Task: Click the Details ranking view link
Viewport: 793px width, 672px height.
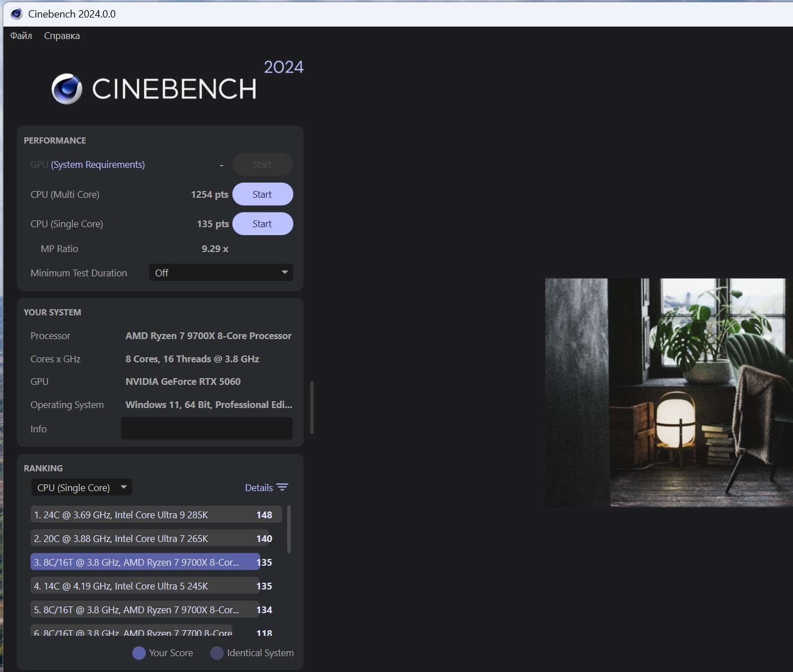Action: tap(259, 488)
